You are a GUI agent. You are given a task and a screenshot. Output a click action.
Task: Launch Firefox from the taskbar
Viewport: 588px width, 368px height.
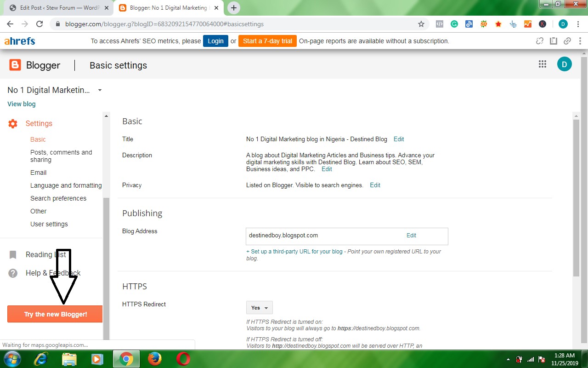pyautogui.click(x=155, y=359)
